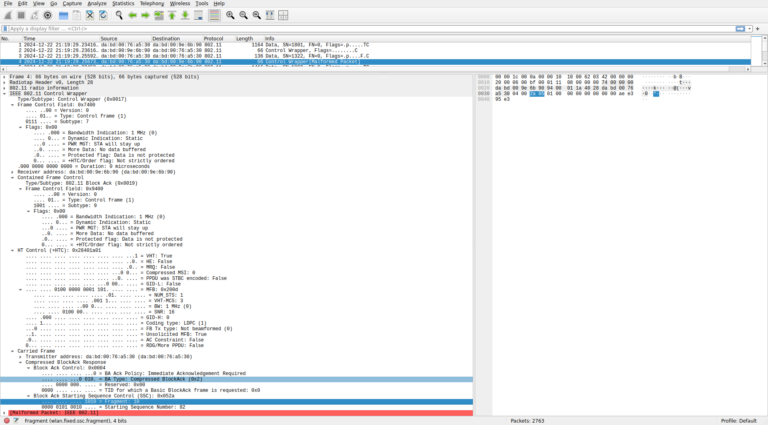Sort the list by the Source column
The width and height of the screenshot is (768, 425).
point(125,39)
